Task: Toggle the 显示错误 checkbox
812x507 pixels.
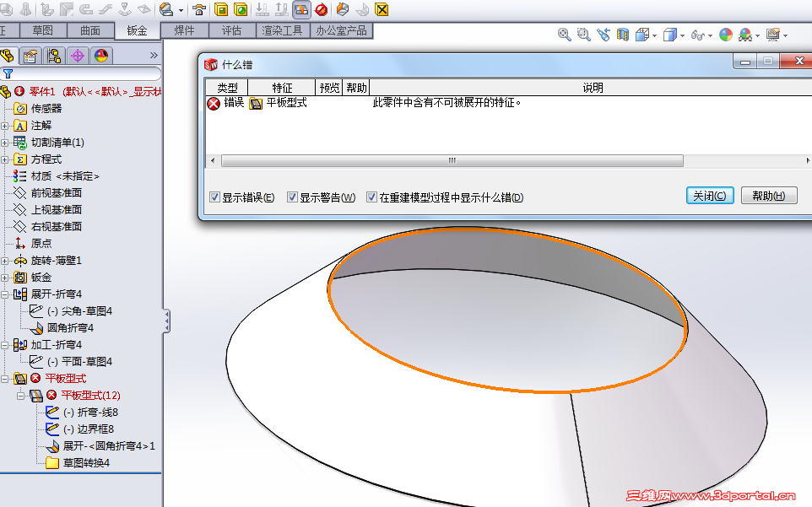Action: click(x=214, y=197)
